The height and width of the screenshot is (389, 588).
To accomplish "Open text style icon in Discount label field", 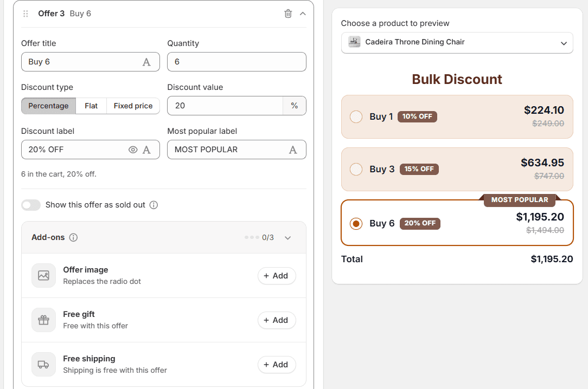I will point(146,150).
